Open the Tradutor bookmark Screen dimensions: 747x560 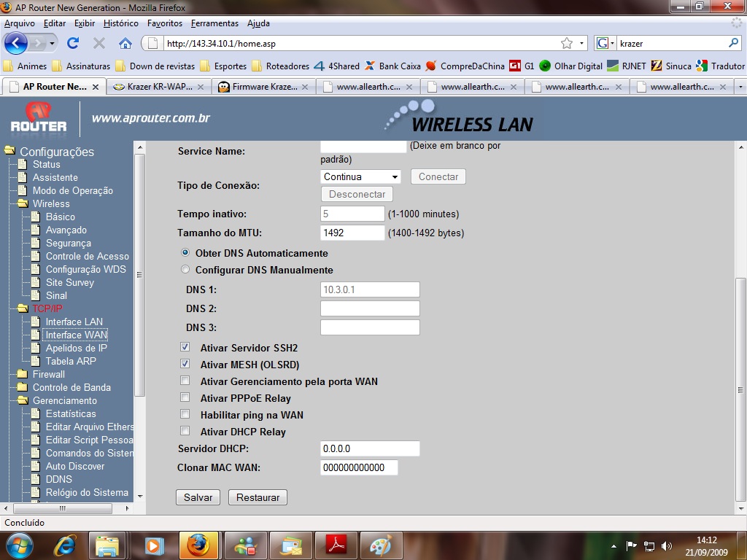[720, 66]
